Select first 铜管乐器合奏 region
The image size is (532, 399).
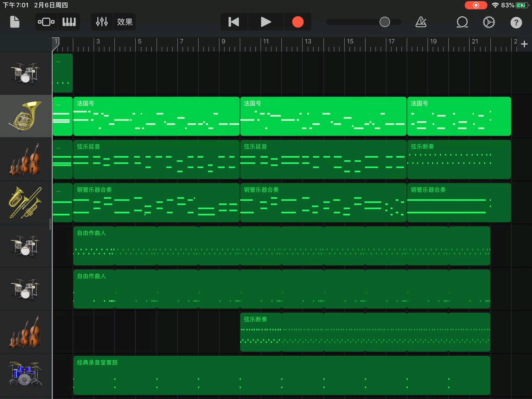[156, 203]
